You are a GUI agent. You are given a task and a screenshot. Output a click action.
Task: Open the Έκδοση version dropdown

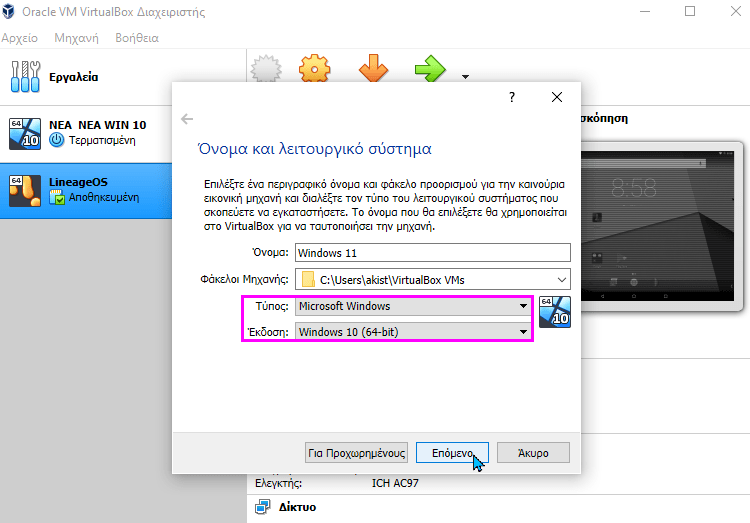coord(414,332)
